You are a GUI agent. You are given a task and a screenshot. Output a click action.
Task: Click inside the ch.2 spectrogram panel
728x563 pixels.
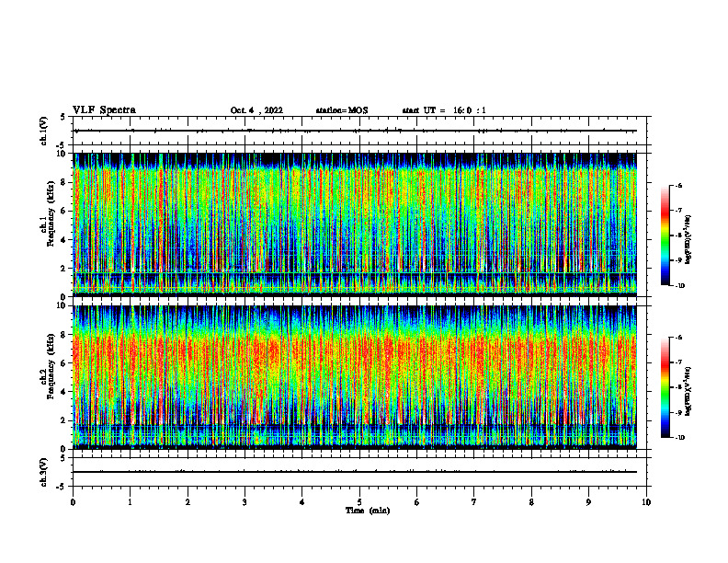[x=355, y=377]
